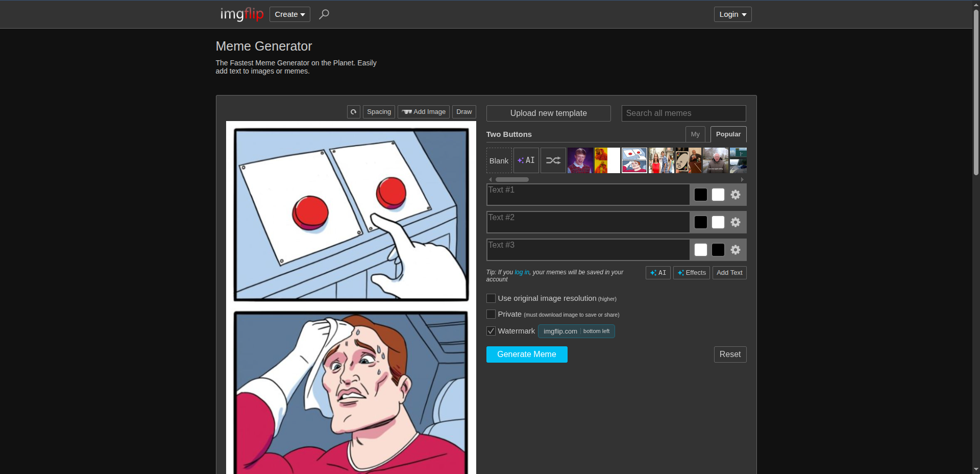Open Effects options
The image size is (980, 474).
(x=692, y=273)
